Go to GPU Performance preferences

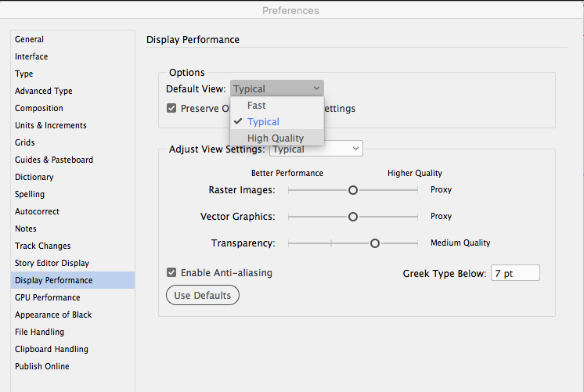[47, 297]
